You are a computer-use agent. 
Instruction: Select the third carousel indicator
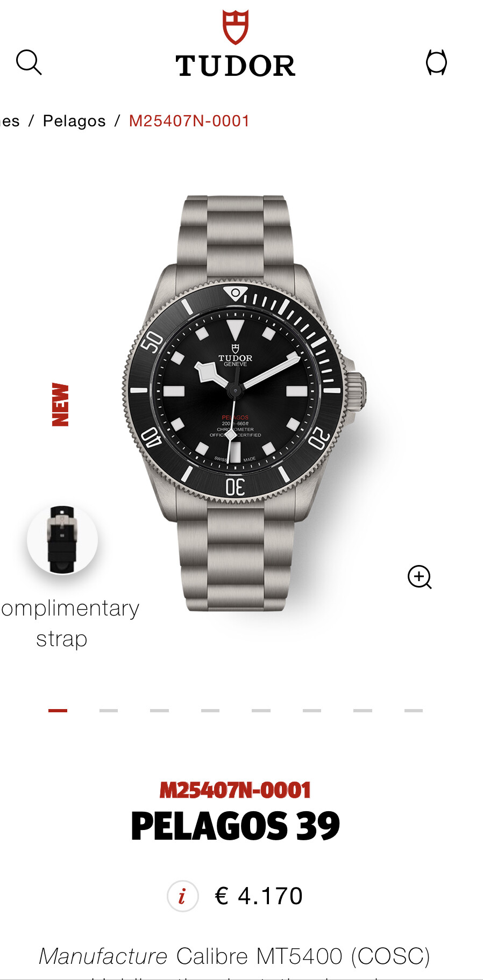coord(159,711)
